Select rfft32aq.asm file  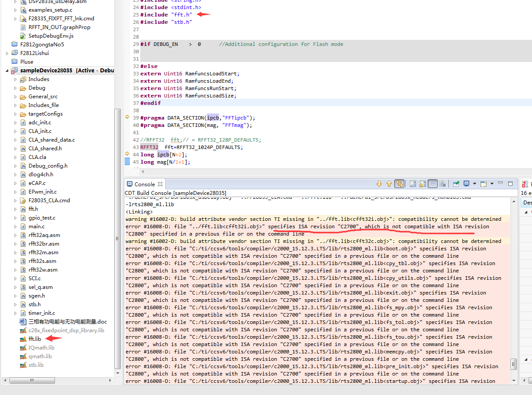pyautogui.click(x=44, y=235)
